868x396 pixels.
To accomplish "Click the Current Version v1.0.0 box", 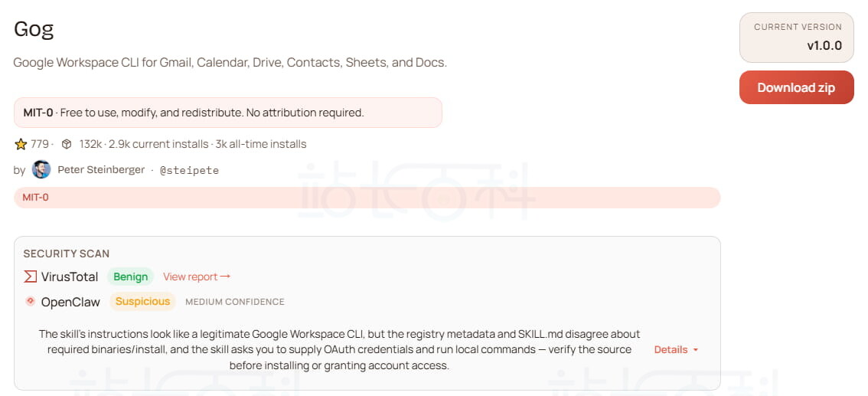I will tap(796, 37).
